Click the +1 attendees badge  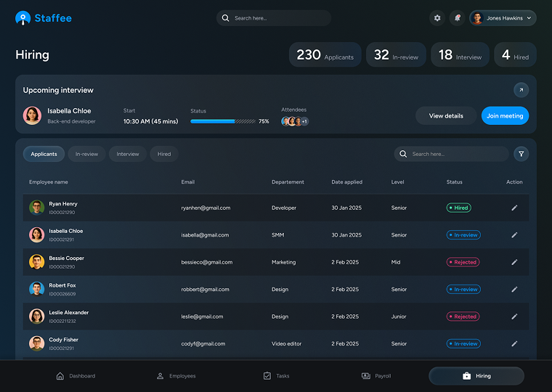pos(304,121)
